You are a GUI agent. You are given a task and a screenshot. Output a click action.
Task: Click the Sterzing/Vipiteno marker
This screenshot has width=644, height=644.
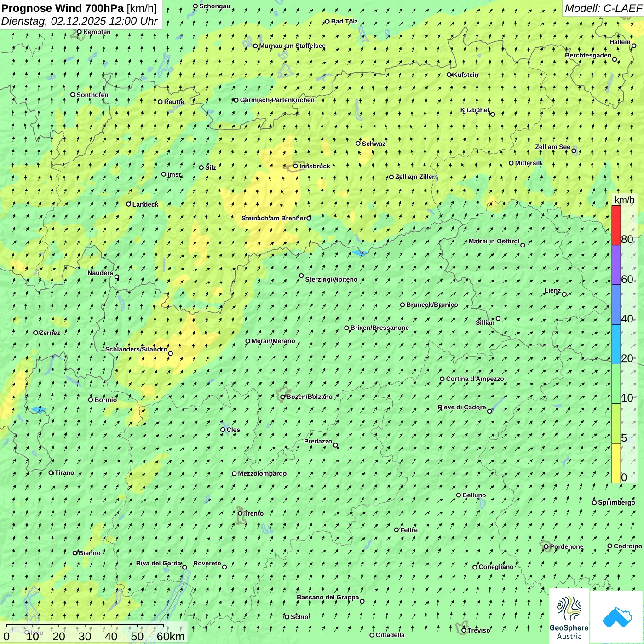pos(301,276)
